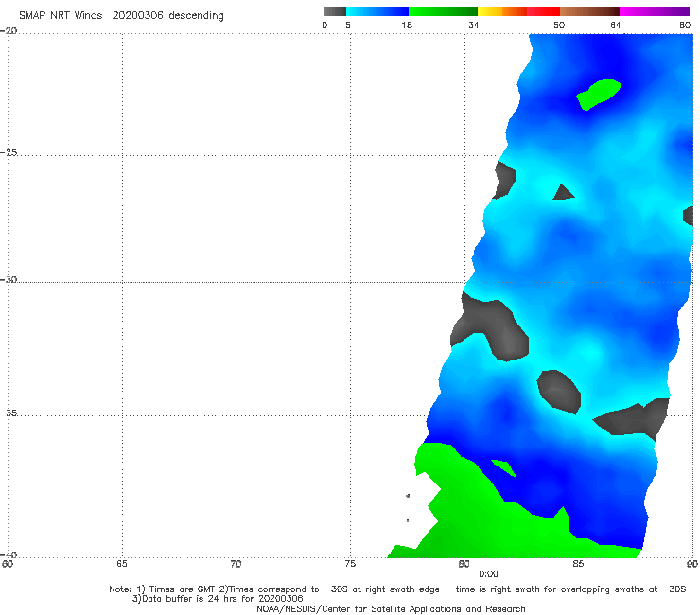Viewport: 700px width, 615px height.
Task: Click the color bar label '18'
Action: 407,26
